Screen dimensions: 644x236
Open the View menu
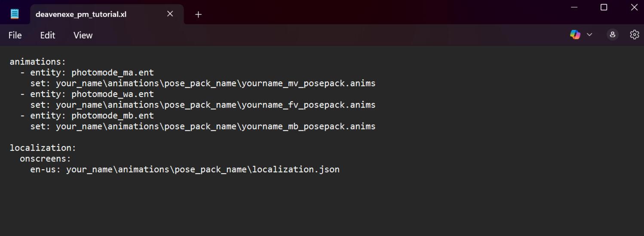pos(83,35)
